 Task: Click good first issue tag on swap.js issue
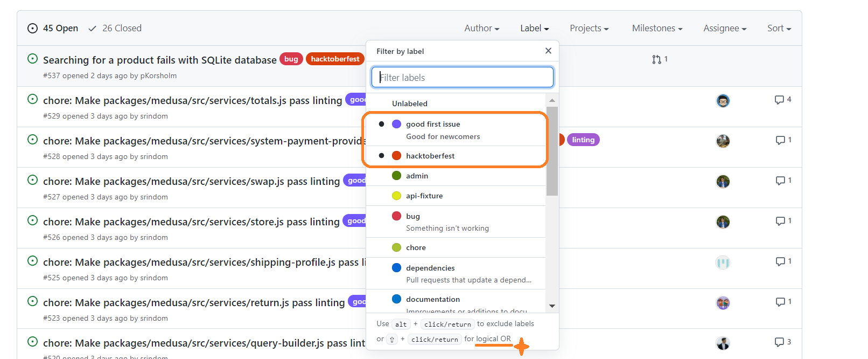(x=355, y=180)
